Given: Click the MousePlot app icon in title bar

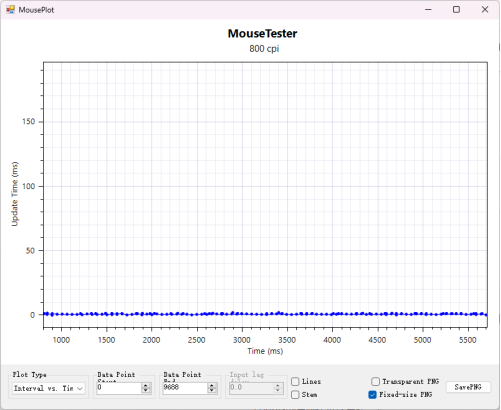Looking at the screenshot, I should pos(11,10).
